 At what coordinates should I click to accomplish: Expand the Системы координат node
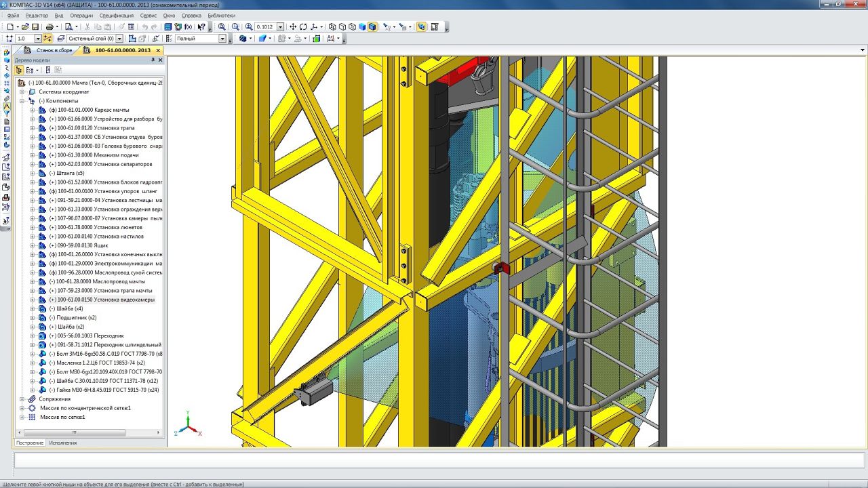coord(22,91)
